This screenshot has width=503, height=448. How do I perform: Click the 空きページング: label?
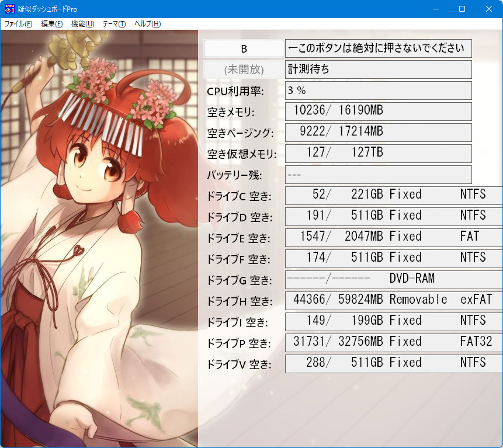pyautogui.click(x=240, y=133)
